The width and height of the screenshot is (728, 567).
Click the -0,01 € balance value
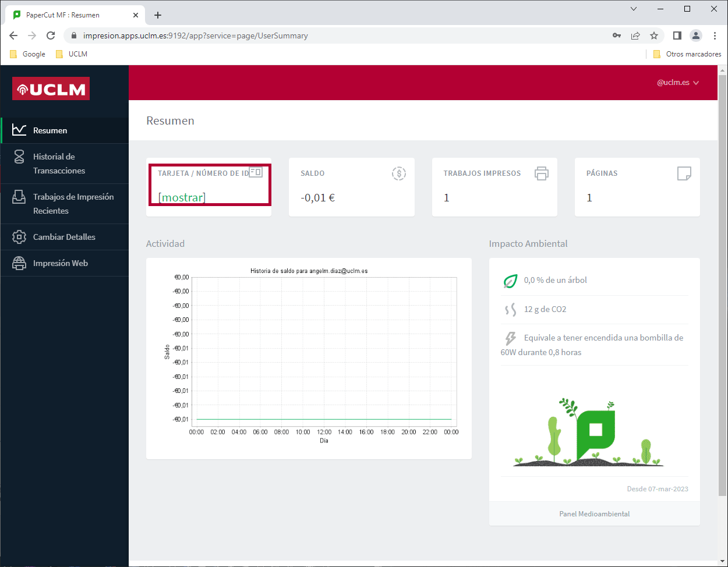point(318,198)
